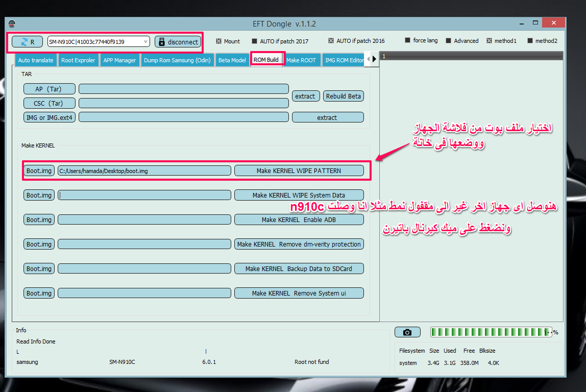Click the AP (Tar) button
Image resolution: width=586 pixels, height=392 pixels.
(50, 89)
